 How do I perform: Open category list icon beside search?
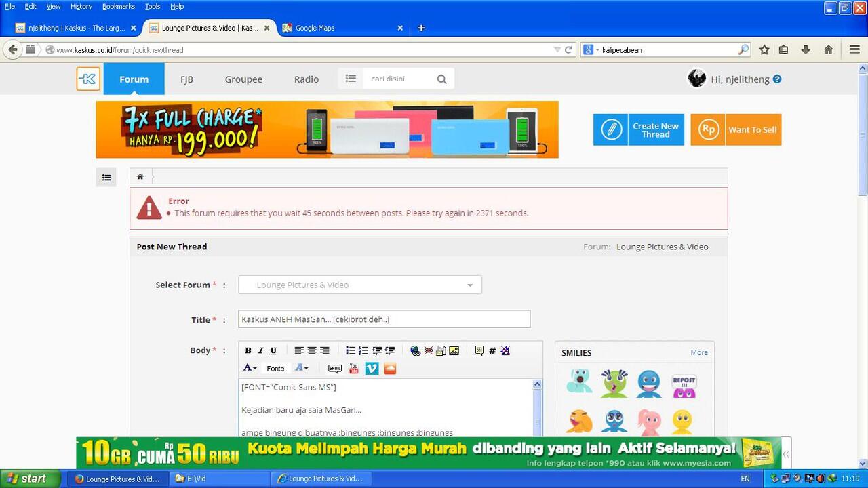click(x=351, y=79)
